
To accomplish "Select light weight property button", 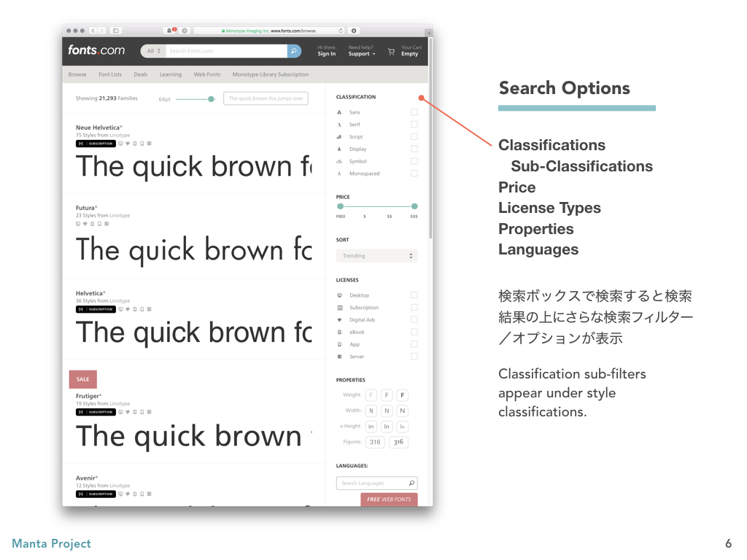I will tap(371, 395).
